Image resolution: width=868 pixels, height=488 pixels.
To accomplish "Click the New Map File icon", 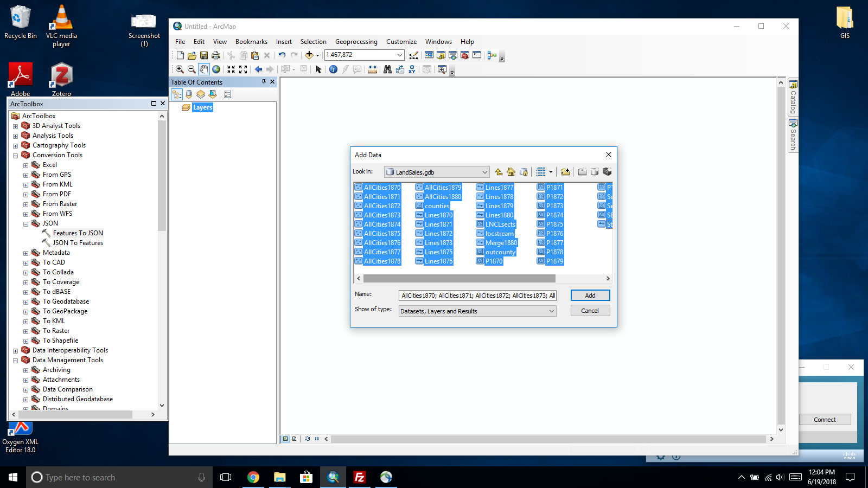I will click(x=180, y=55).
